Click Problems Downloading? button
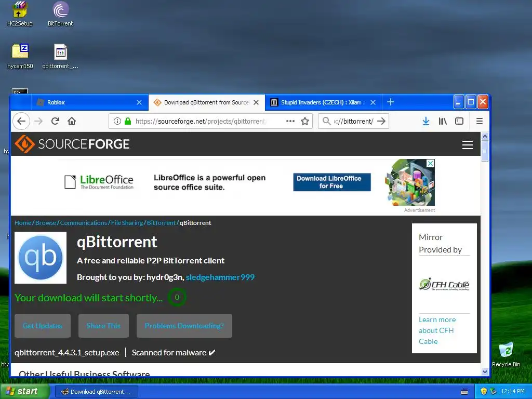This screenshot has width=532, height=399. point(184,326)
